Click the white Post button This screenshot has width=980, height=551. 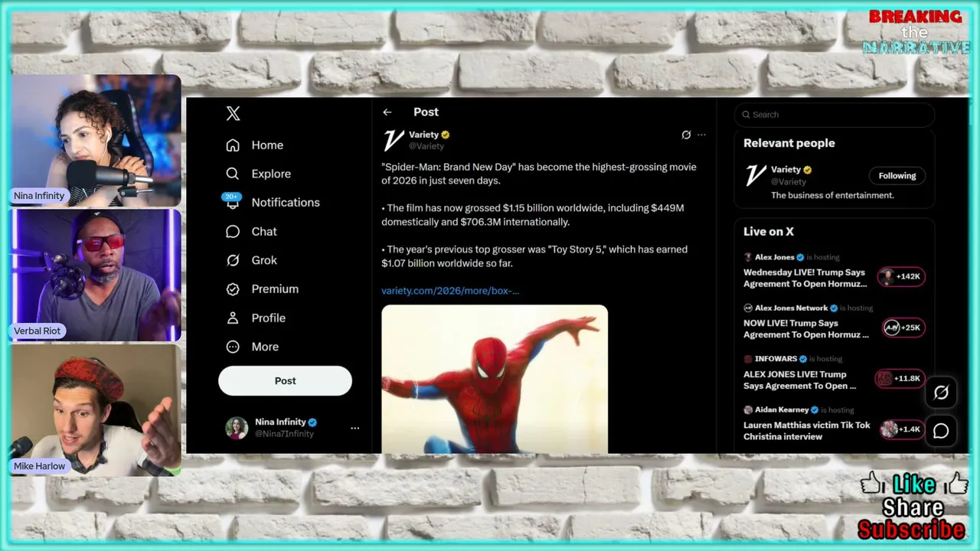285,380
